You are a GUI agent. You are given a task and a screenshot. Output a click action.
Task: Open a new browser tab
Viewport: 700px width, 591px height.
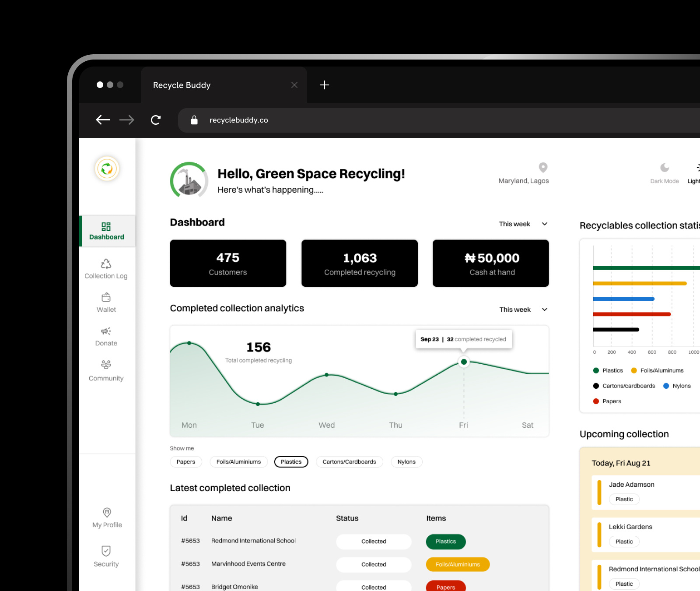(x=325, y=85)
